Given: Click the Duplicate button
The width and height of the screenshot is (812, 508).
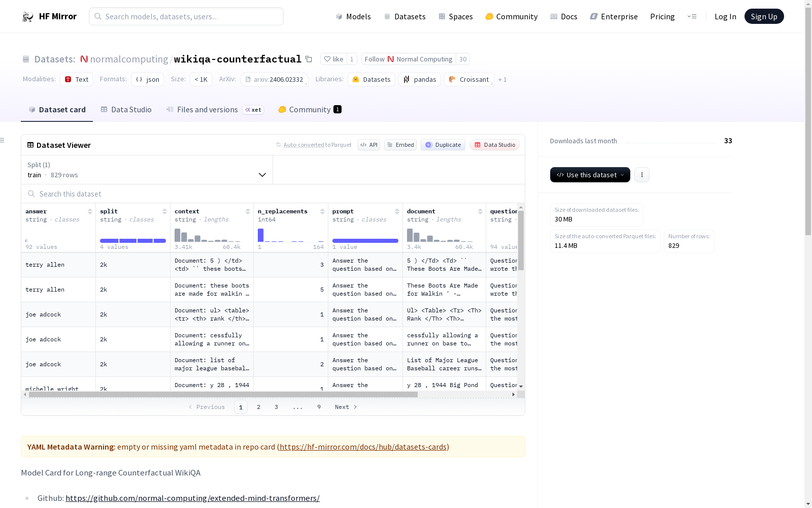Looking at the screenshot, I should tap(443, 145).
